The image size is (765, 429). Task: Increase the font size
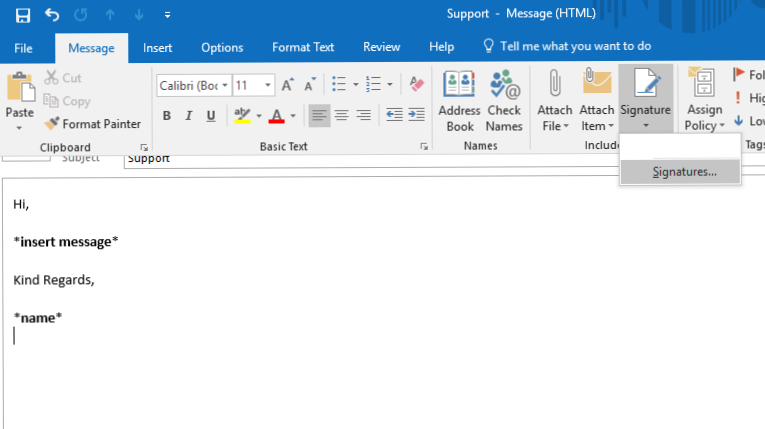click(288, 86)
